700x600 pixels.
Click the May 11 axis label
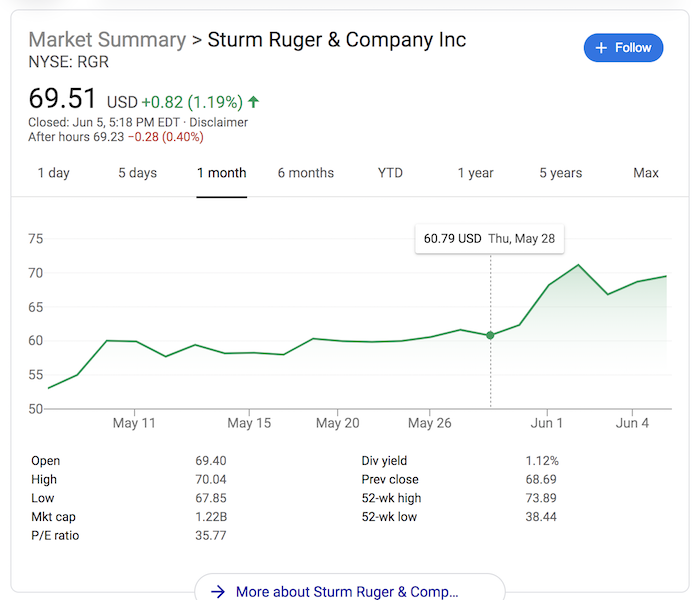(x=134, y=423)
